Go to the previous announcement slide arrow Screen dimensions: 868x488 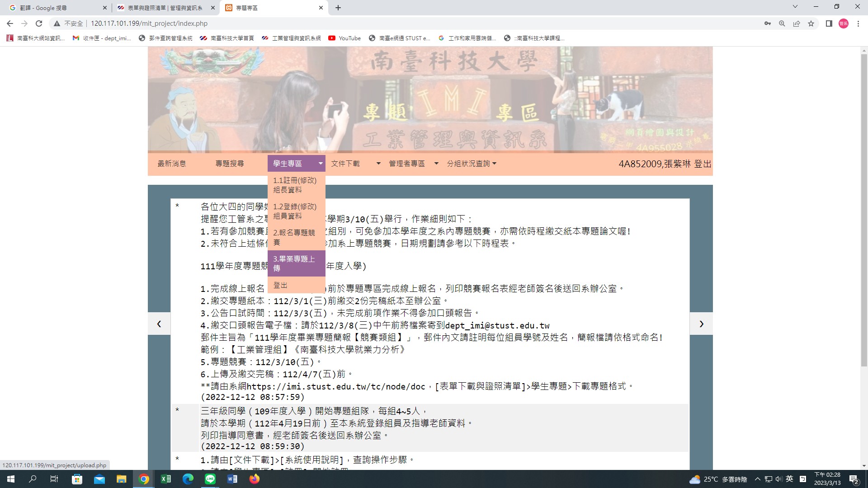click(159, 324)
